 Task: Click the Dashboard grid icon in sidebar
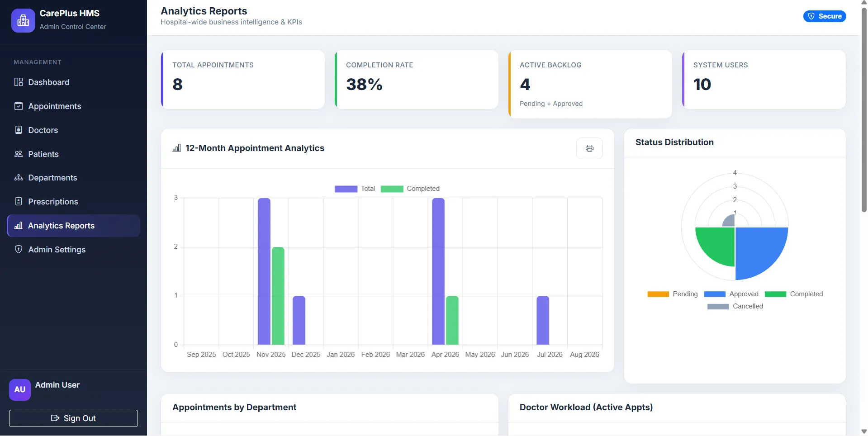pos(19,82)
